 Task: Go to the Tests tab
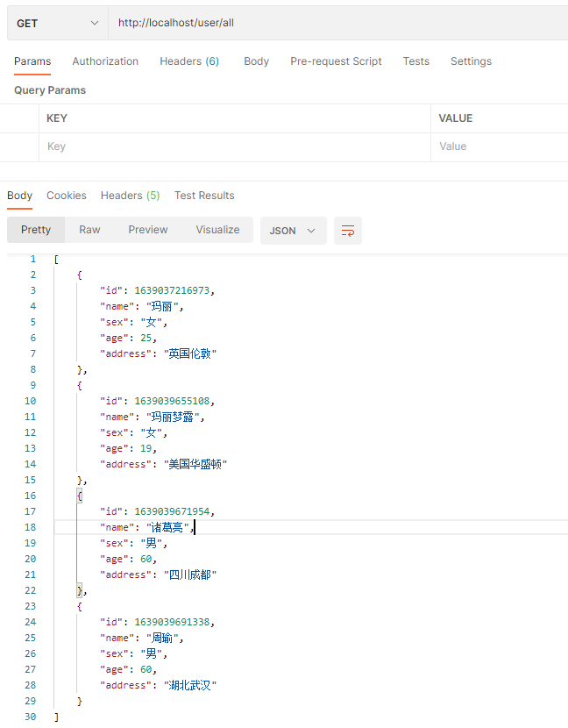pyautogui.click(x=416, y=61)
